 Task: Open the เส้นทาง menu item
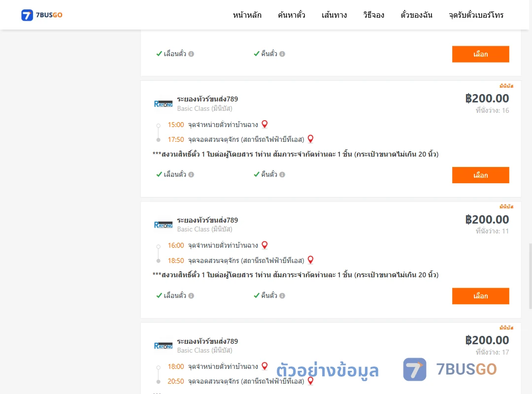tap(334, 15)
